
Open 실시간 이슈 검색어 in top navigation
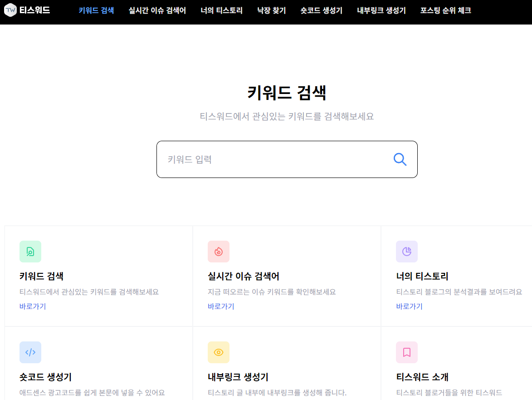click(x=157, y=10)
